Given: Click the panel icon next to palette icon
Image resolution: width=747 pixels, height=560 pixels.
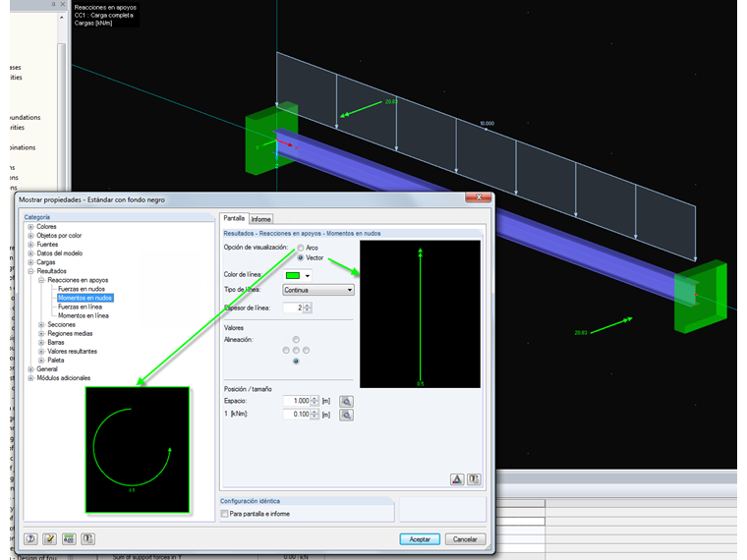Looking at the screenshot, I should (x=474, y=479).
